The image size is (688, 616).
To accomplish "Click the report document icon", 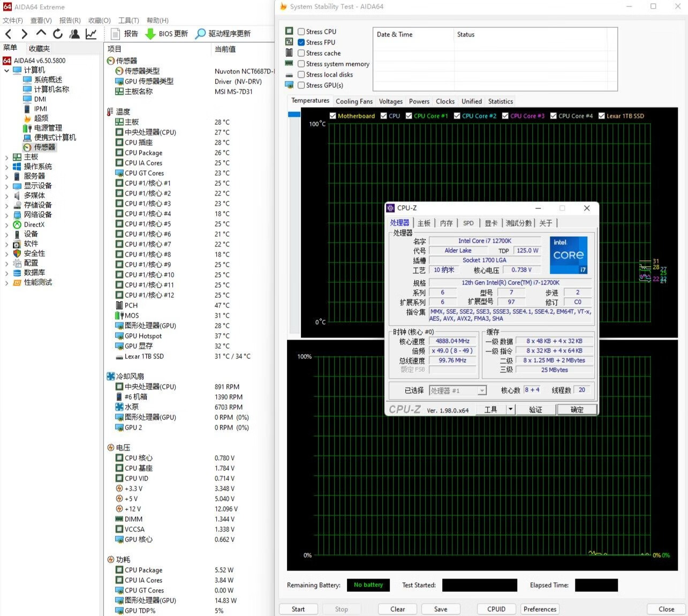I will click(x=115, y=34).
